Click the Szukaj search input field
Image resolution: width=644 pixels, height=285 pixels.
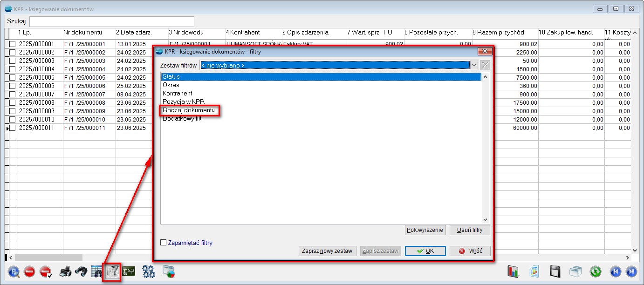tap(112, 21)
